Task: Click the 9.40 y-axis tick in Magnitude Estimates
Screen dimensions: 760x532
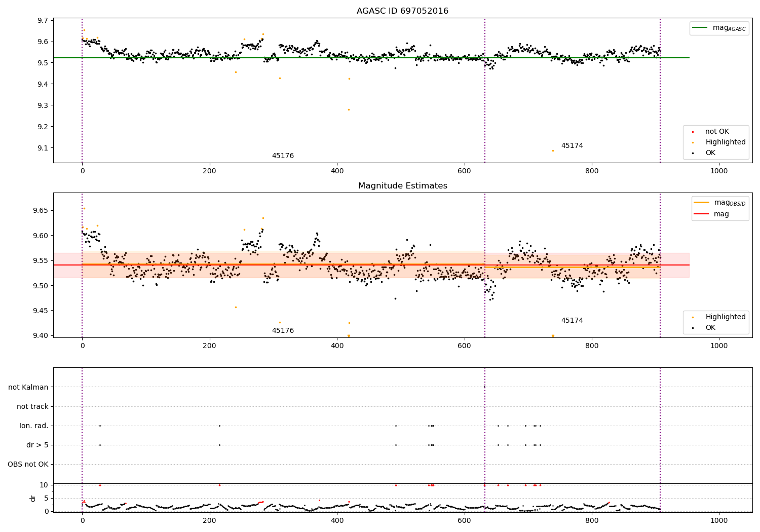Action: click(41, 336)
